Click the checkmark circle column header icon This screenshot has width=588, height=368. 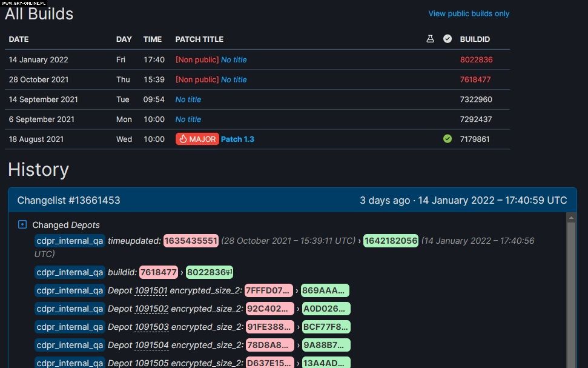(448, 39)
